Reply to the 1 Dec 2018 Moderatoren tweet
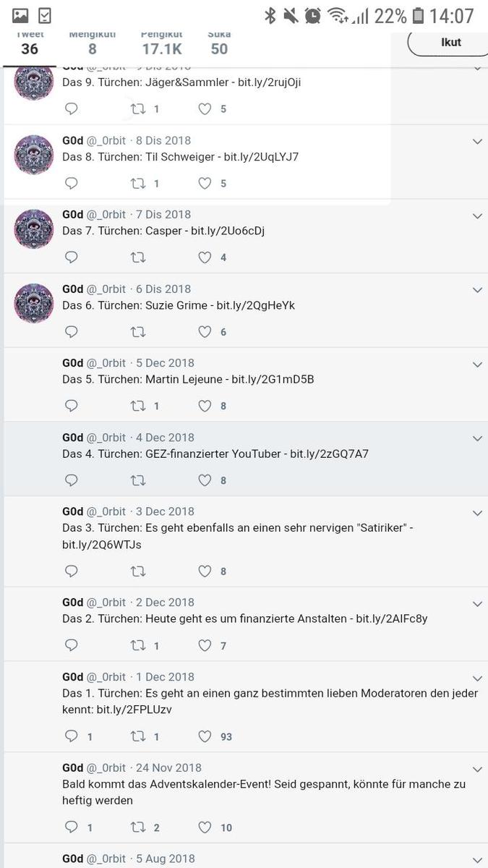 [72, 736]
